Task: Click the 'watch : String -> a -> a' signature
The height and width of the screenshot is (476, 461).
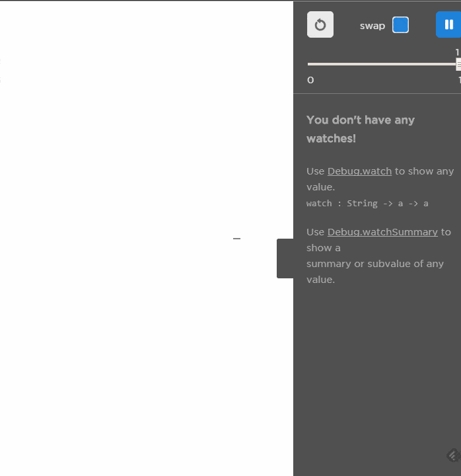Action: click(367, 203)
